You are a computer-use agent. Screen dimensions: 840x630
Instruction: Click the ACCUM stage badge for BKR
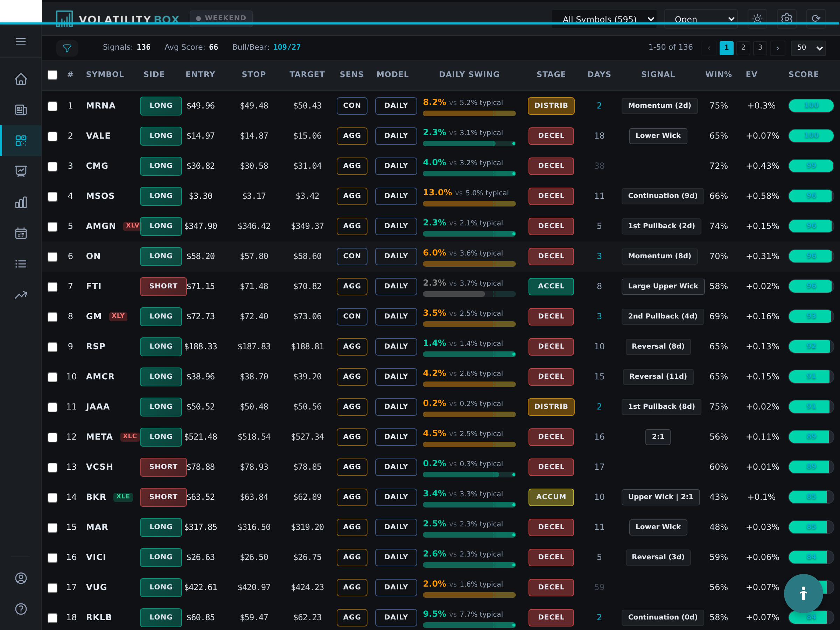(551, 497)
